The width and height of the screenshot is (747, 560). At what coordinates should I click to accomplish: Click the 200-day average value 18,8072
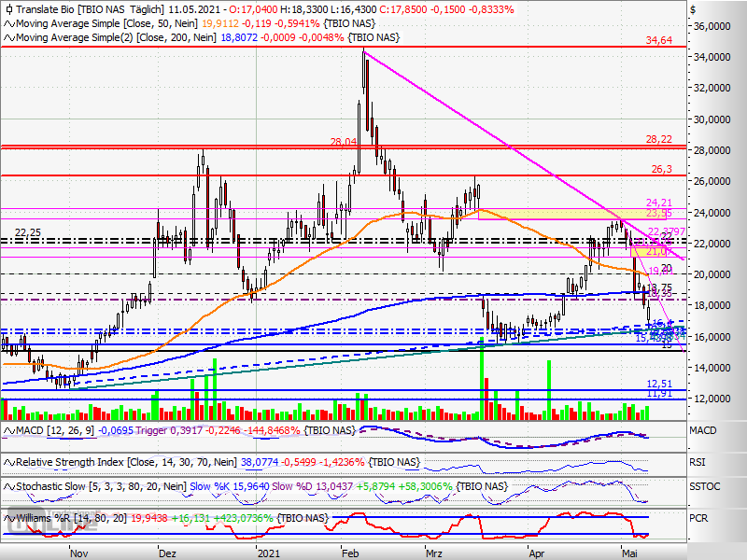[x=239, y=37]
